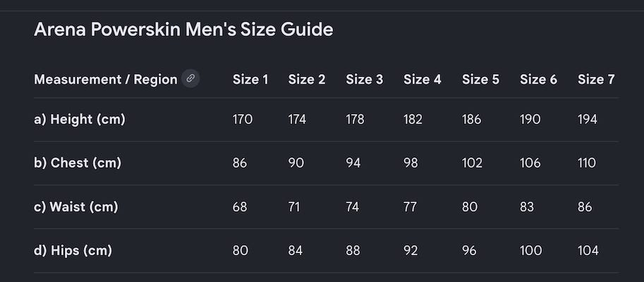Screen dimensions: 644x282
Task: Click the 77 waist value for Size 4
Action: (x=411, y=207)
